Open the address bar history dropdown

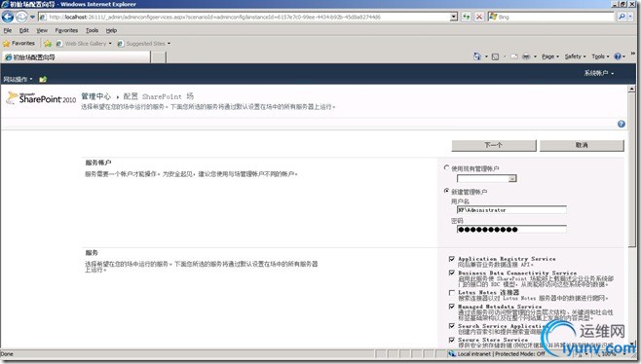[454, 18]
